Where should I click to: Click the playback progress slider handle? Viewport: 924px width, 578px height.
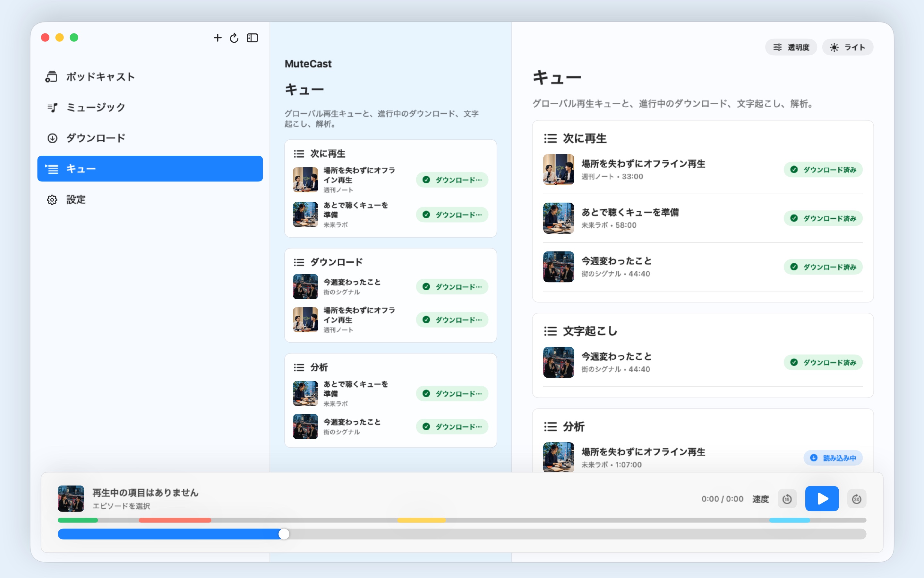284,534
